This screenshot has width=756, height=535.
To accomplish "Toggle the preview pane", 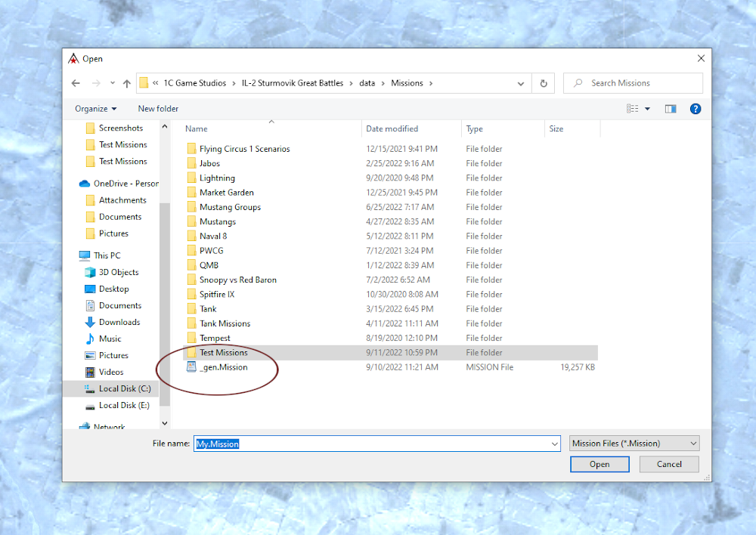I will [670, 109].
